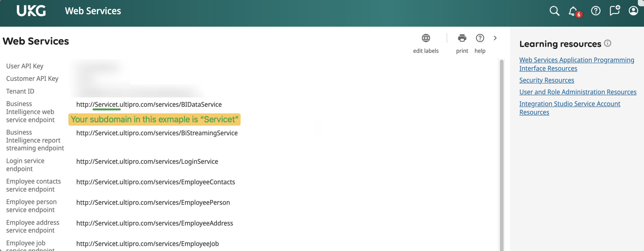Click the header help question mark icon

596,11
